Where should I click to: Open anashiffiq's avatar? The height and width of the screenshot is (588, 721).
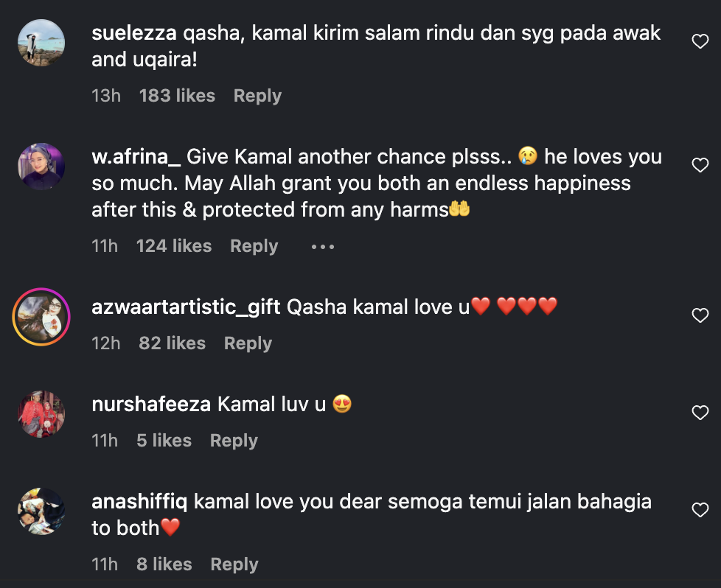[41, 511]
